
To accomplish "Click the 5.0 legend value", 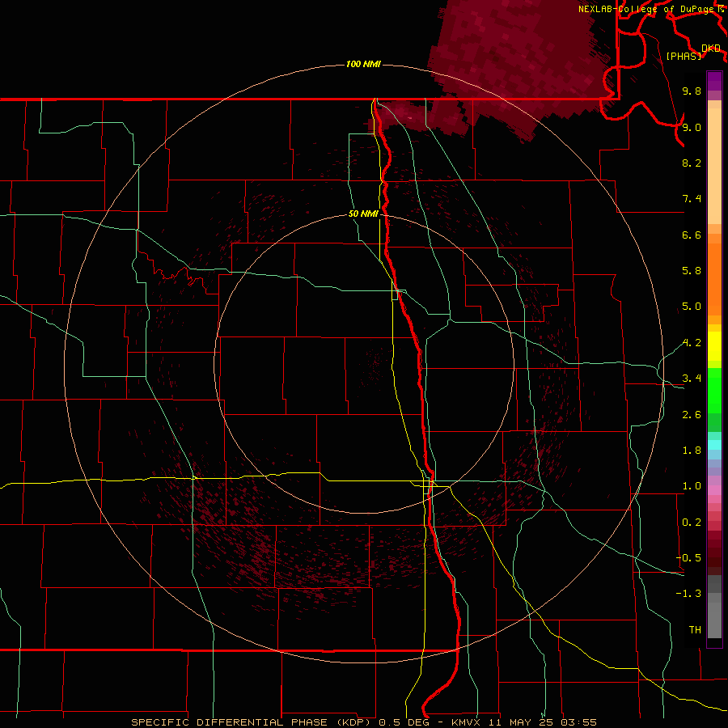I will click(692, 307).
